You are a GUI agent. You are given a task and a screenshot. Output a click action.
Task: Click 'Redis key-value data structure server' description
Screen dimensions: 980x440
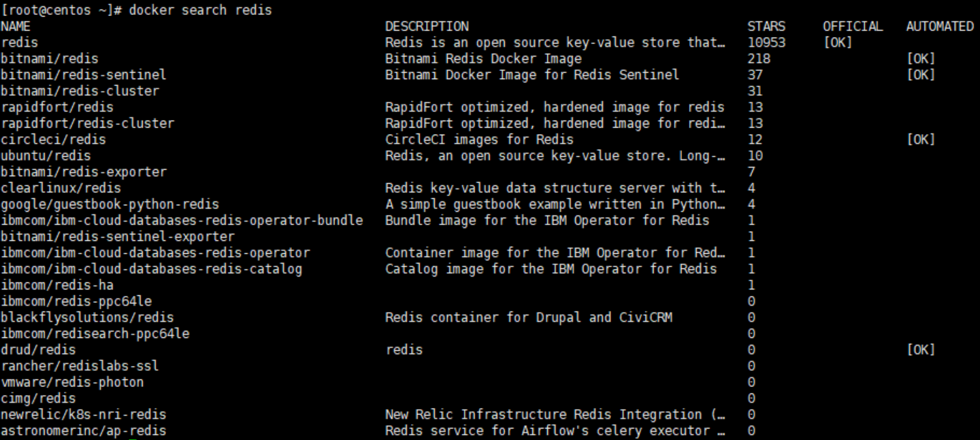555,188
